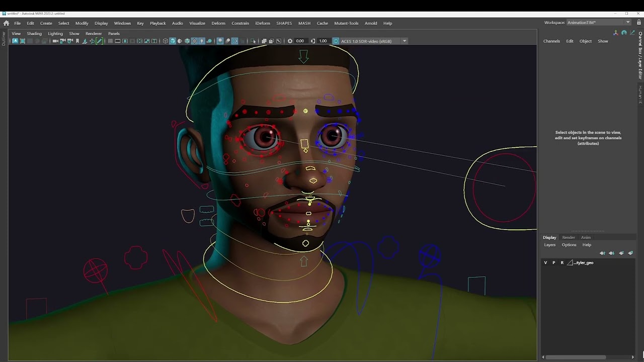Open the Mutant-Tools menu
Viewport: 644px width, 362px height.
(346, 23)
